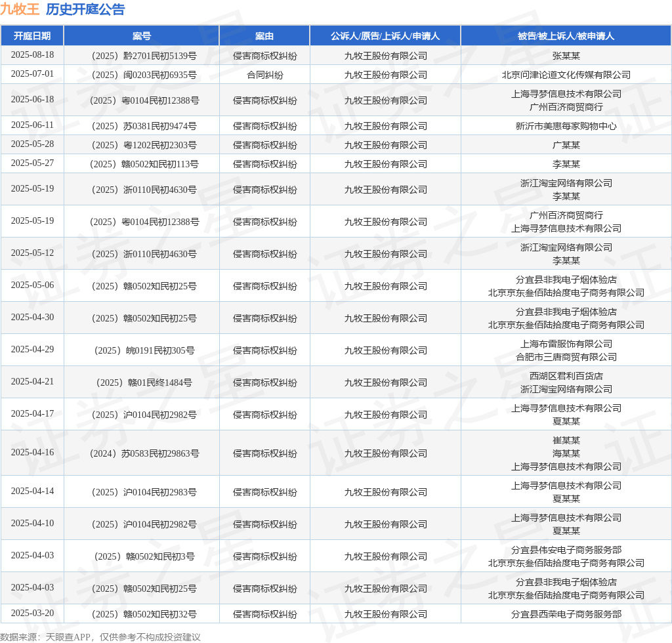Click the 公诉人/原告/上诉人/申请人 column header
The width and height of the screenshot is (672, 643).
(385, 36)
